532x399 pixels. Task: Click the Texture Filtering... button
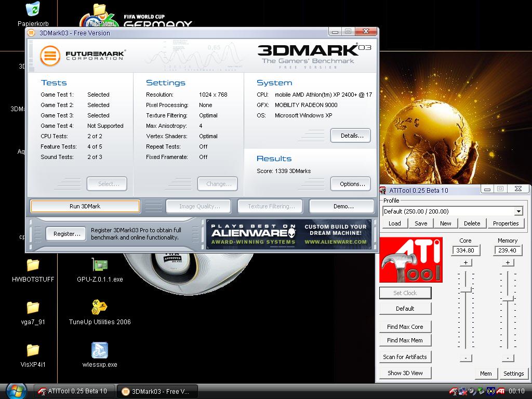[x=270, y=206]
